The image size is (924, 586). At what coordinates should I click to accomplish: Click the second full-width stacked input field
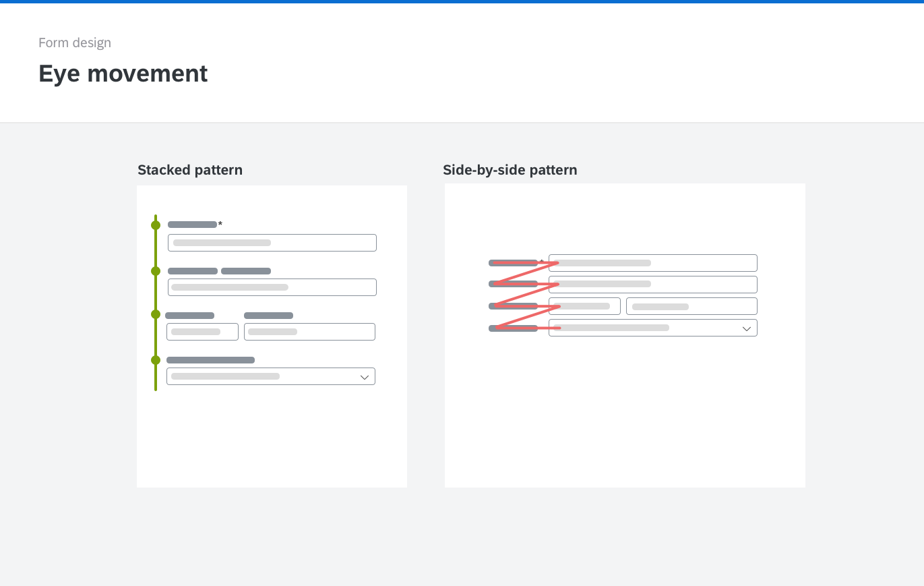[x=272, y=287]
